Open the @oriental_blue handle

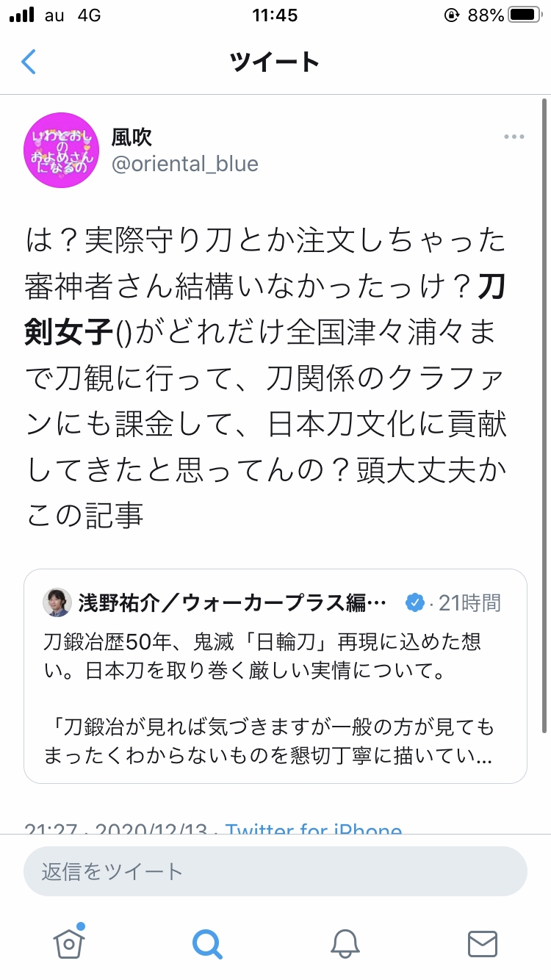click(184, 163)
